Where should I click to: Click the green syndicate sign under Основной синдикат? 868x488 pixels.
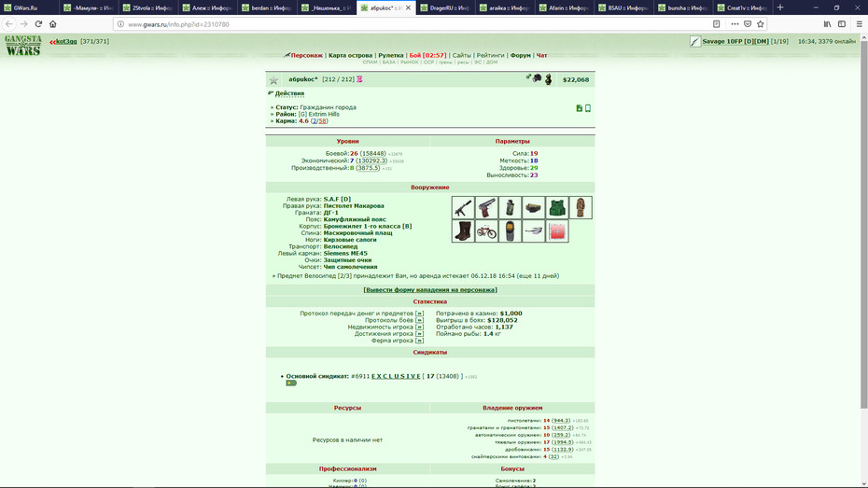point(291,383)
